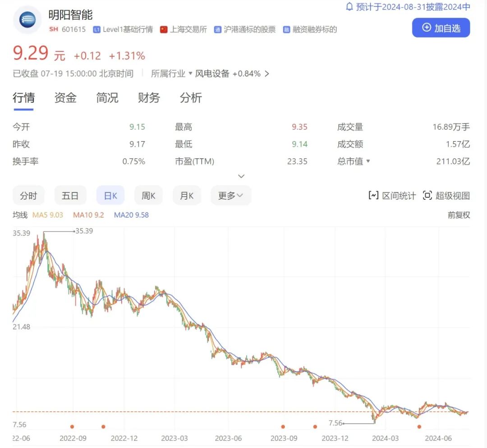Image resolution: width=487 pixels, height=448 pixels.
Task: Open the 财务 tab
Action: point(149,98)
